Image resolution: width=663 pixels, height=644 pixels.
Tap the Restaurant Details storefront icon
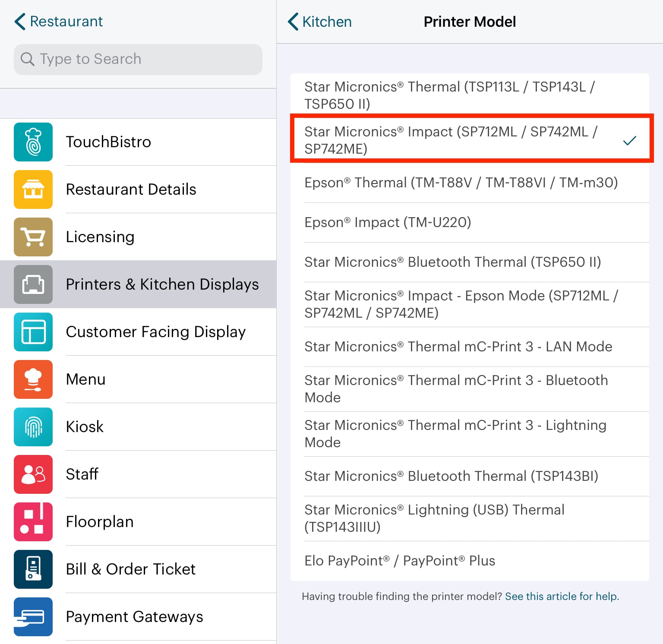tap(33, 189)
